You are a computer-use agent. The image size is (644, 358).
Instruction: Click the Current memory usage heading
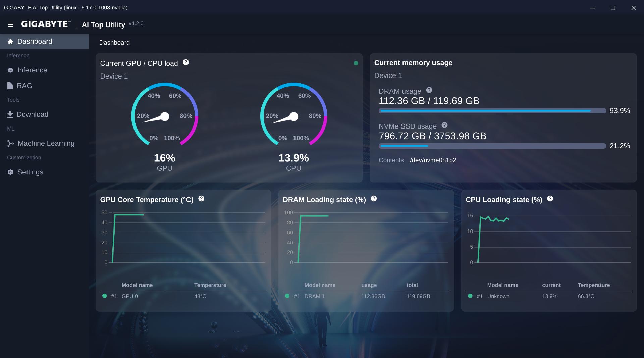pyautogui.click(x=413, y=63)
